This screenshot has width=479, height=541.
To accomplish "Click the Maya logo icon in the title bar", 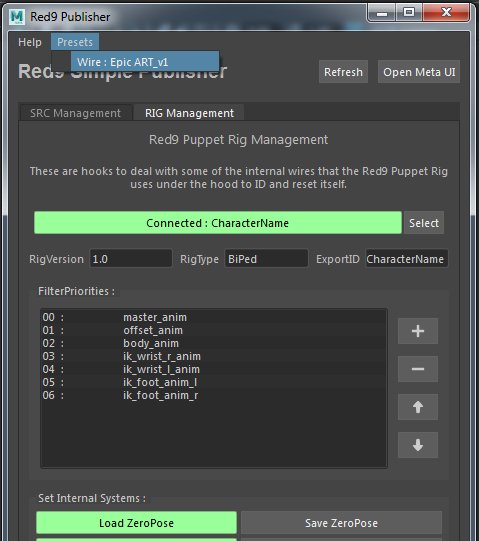I will [x=17, y=17].
